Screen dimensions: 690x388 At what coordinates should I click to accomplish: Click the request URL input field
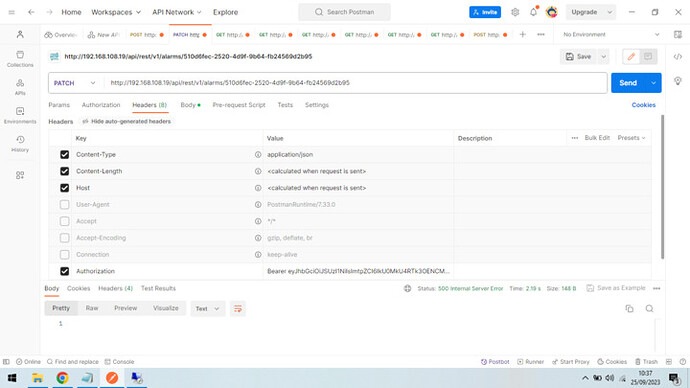click(x=356, y=83)
